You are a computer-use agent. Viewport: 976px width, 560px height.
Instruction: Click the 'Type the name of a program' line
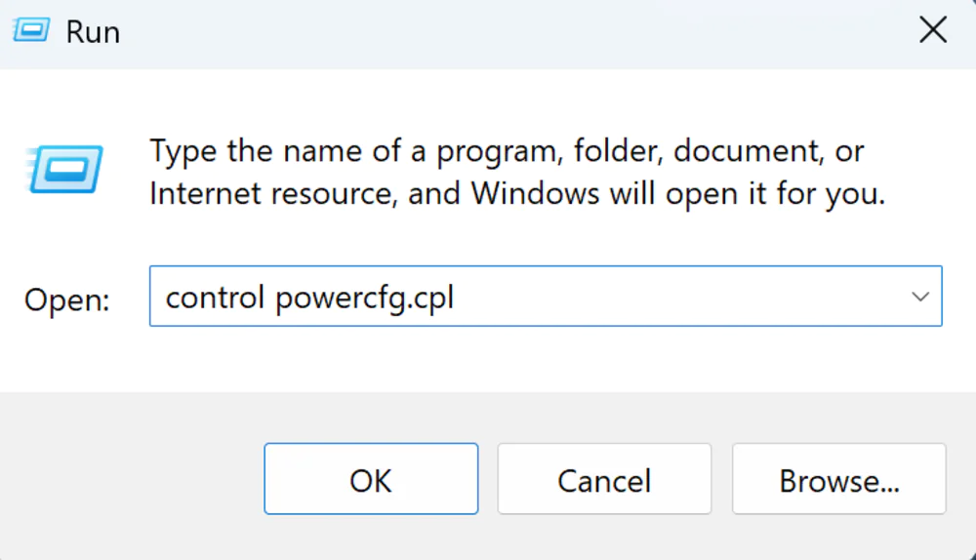(507, 152)
